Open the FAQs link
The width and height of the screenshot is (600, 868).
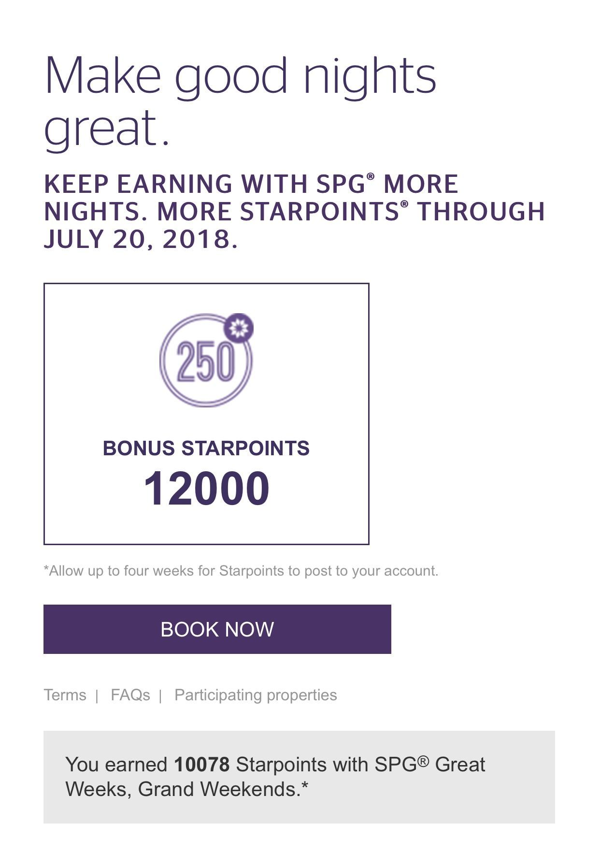pyautogui.click(x=130, y=695)
